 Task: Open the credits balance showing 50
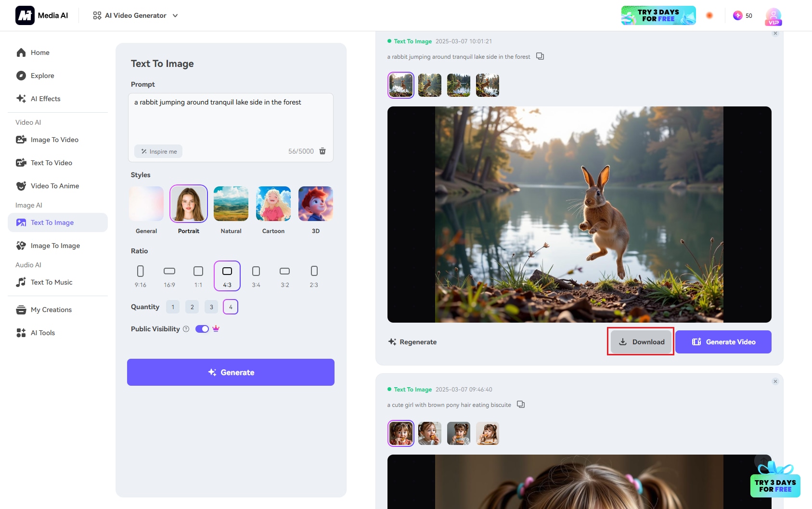coord(743,15)
